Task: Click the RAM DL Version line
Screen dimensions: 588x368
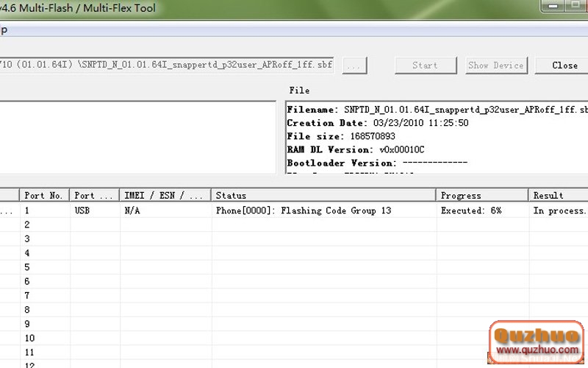Action: [x=356, y=149]
